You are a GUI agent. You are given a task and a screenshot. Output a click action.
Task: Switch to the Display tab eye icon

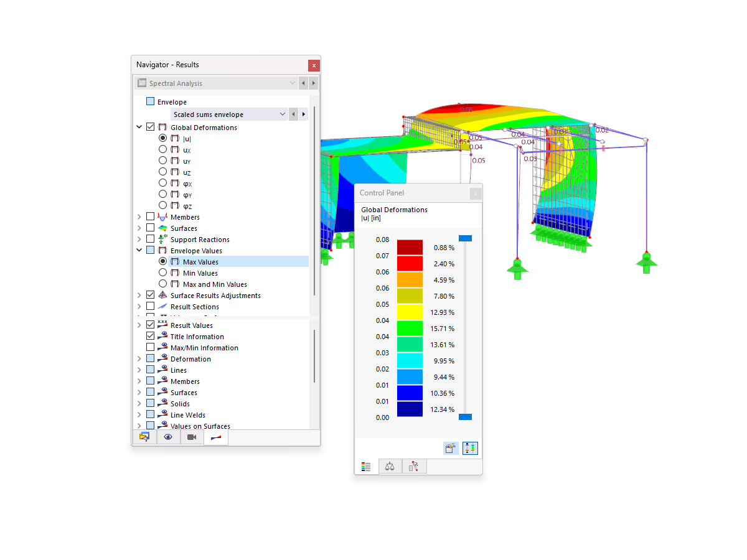pyautogui.click(x=168, y=437)
